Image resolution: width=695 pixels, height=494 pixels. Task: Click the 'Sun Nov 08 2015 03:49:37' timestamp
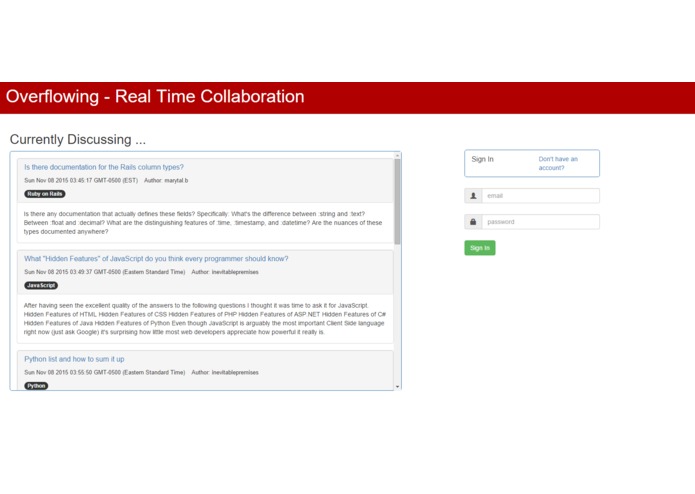coord(105,272)
